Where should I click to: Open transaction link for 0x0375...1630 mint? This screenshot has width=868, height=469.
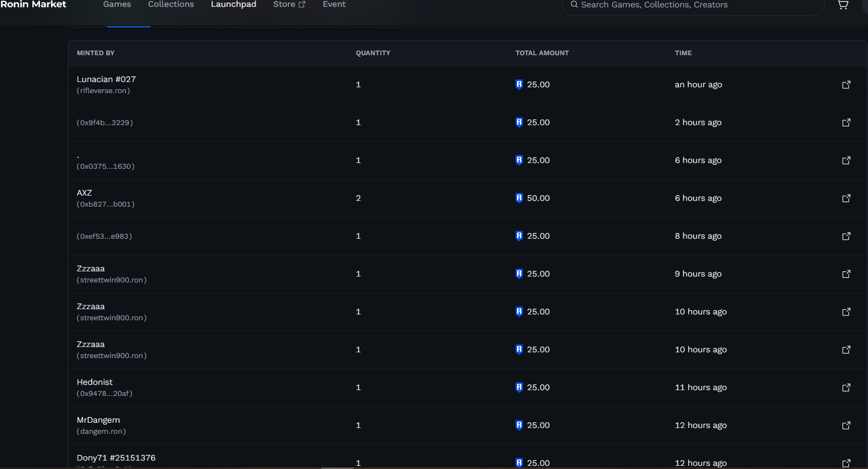tap(846, 160)
